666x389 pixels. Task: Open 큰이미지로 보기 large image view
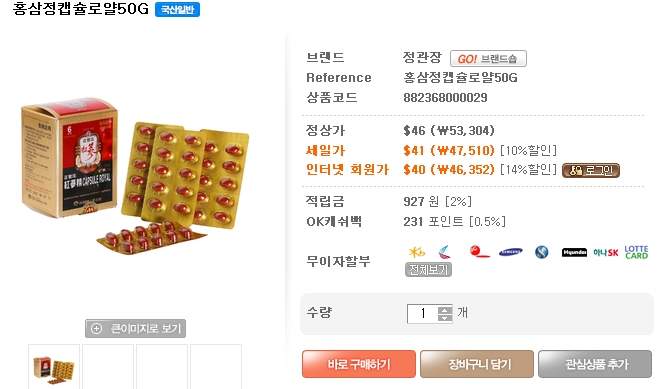tap(135, 328)
